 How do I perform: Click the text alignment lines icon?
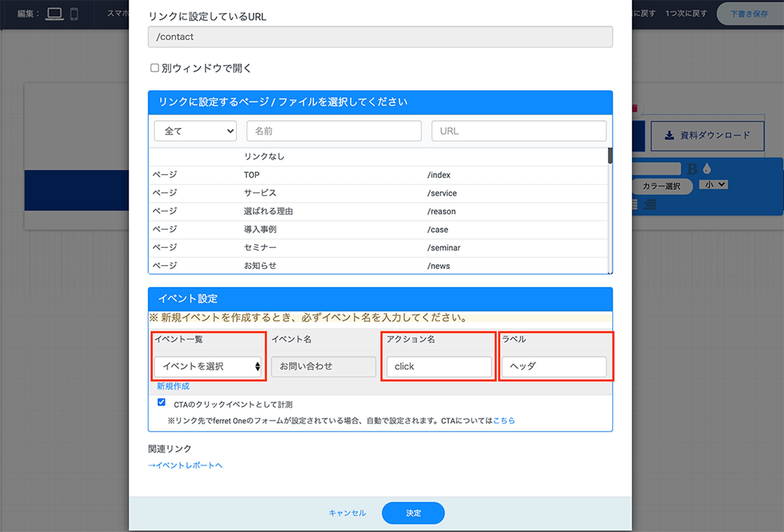pos(650,204)
